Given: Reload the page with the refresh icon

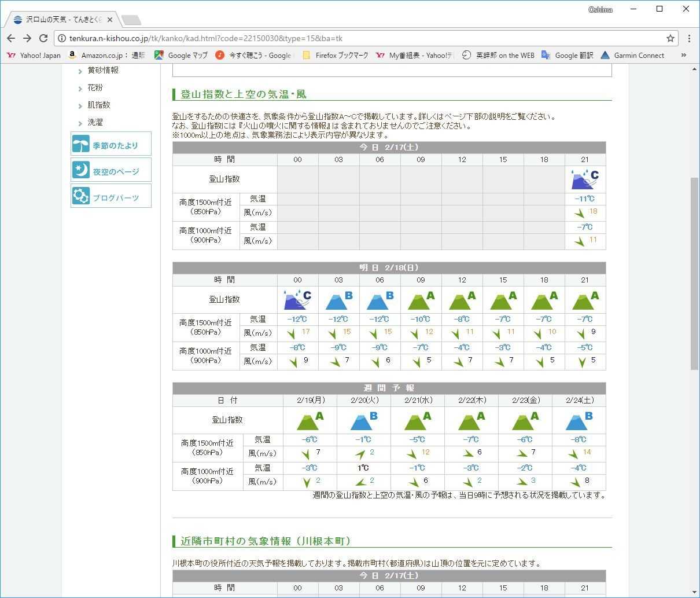Looking at the screenshot, I should point(43,38).
